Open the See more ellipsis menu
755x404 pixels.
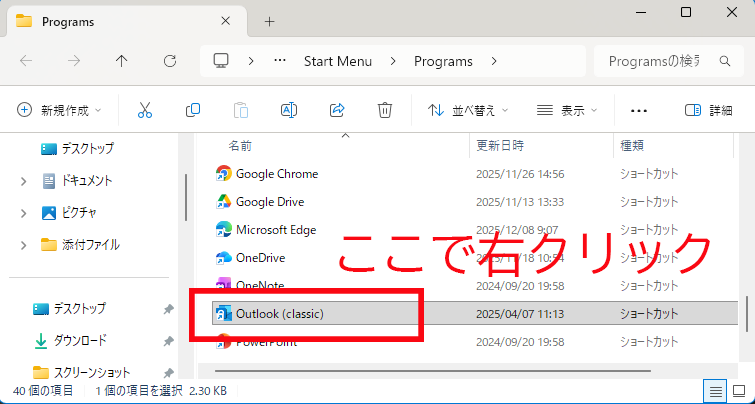coord(638,111)
